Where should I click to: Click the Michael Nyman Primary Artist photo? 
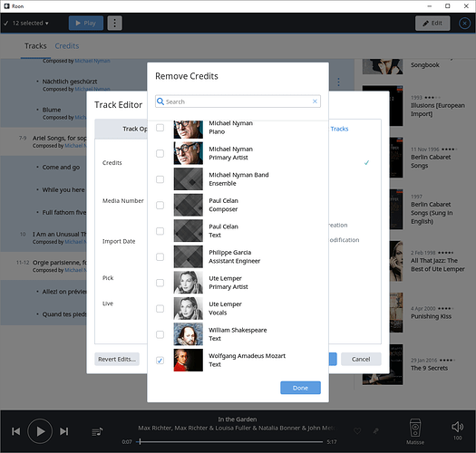189,153
